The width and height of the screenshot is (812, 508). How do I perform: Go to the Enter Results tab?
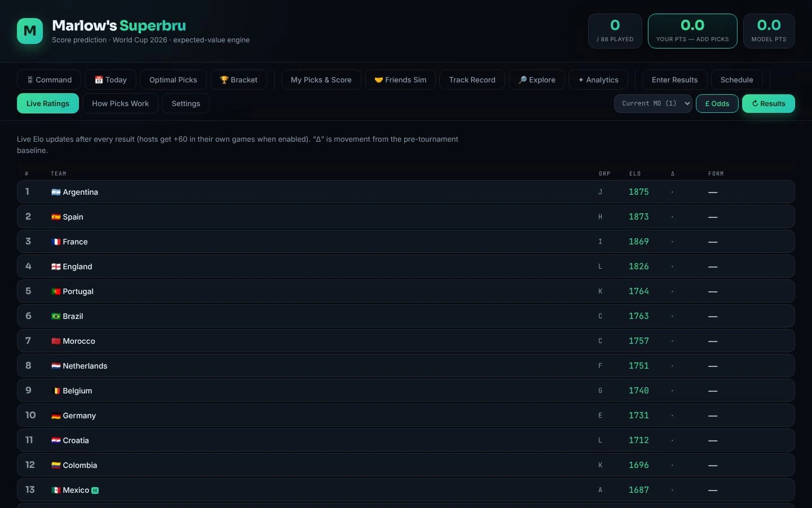tap(674, 80)
